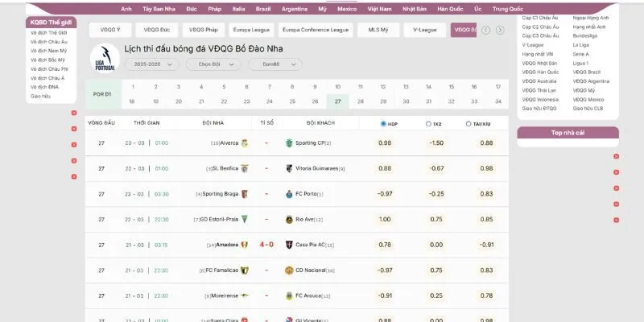Open Tây Ban Nha in top menu

[159, 8]
